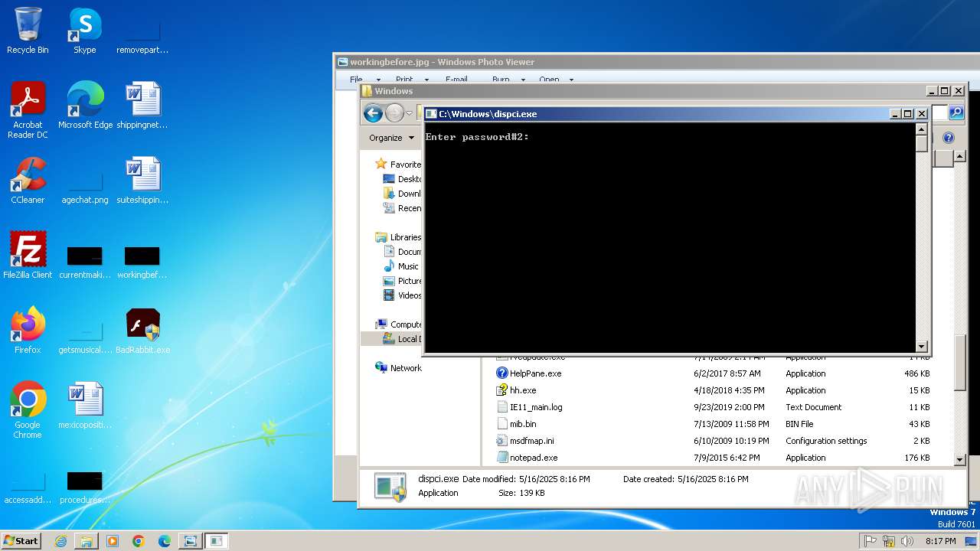Open the suiteshippin Word document icon

click(x=142, y=181)
